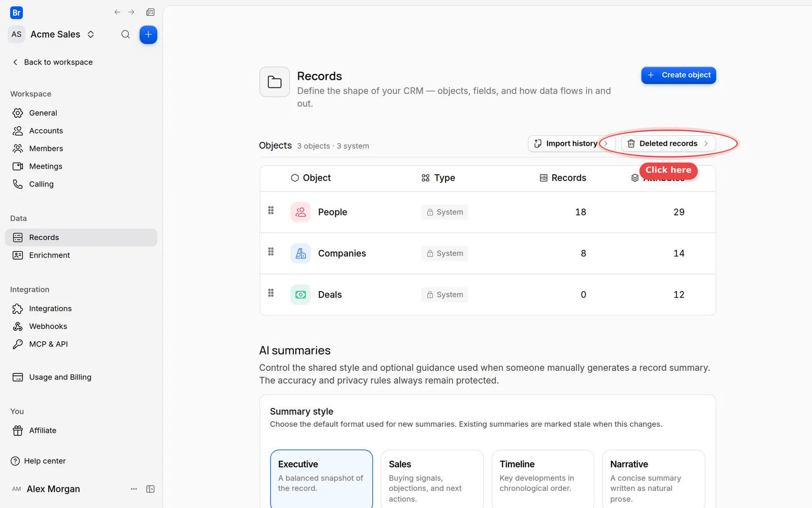
Task: Open the Help center link
Action: click(x=39, y=461)
